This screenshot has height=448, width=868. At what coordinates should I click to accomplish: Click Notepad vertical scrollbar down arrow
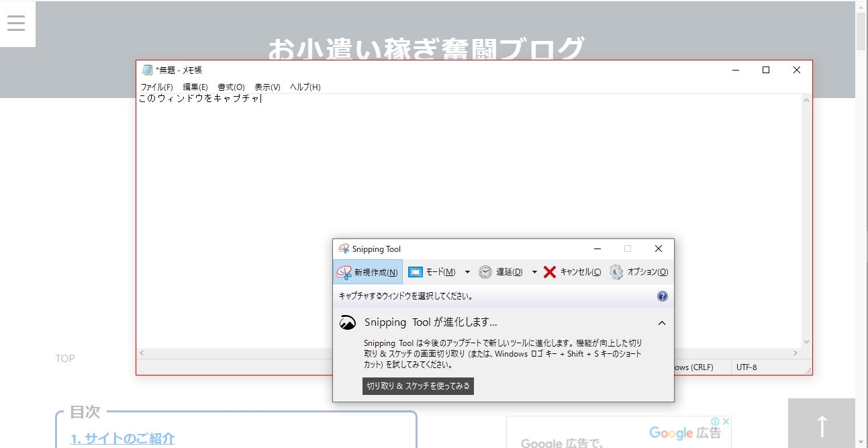click(806, 342)
